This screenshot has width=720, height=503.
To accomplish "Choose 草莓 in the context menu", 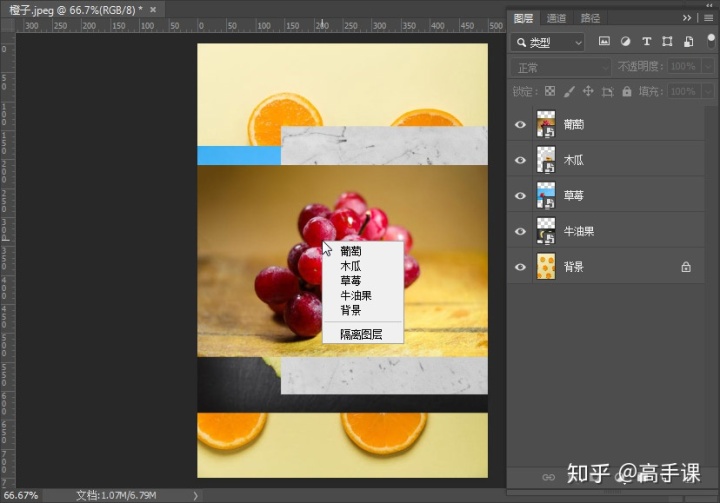I will point(351,281).
